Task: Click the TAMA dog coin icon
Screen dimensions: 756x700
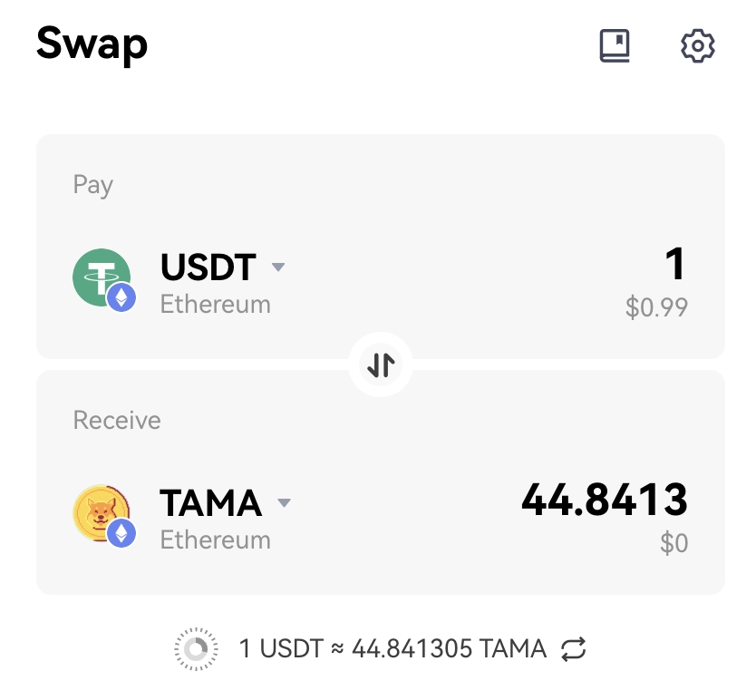Action: 102,513
